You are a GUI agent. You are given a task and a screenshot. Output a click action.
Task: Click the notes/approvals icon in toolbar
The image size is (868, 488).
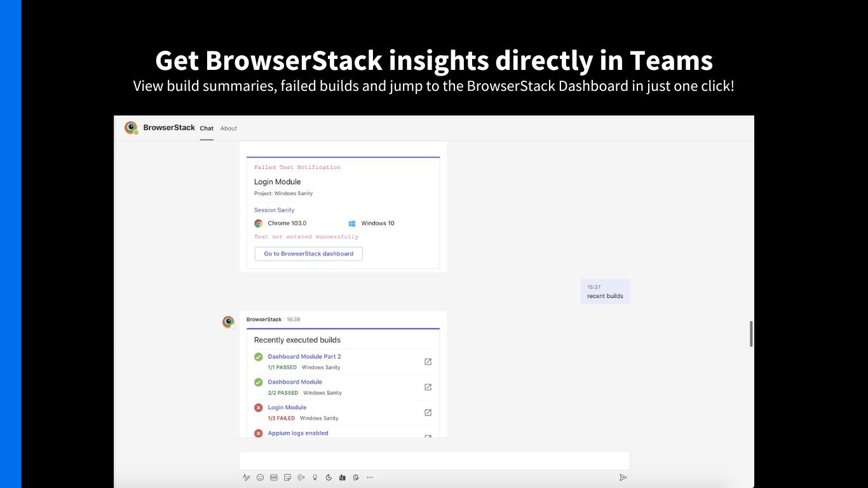point(356,477)
